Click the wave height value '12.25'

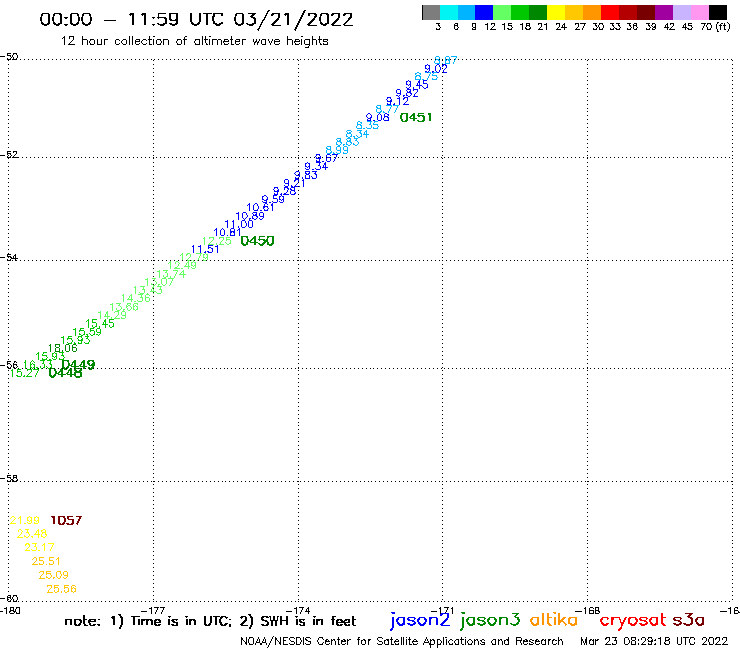click(x=217, y=241)
